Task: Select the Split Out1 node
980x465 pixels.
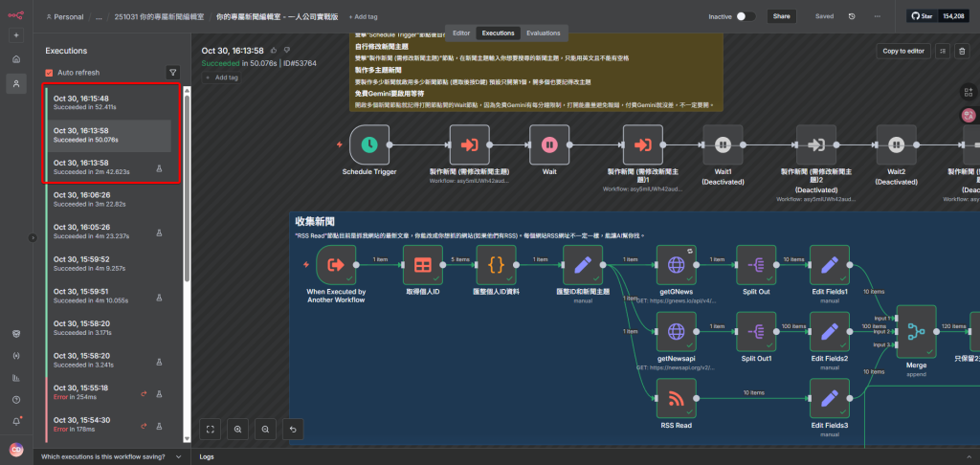Action: click(756, 331)
